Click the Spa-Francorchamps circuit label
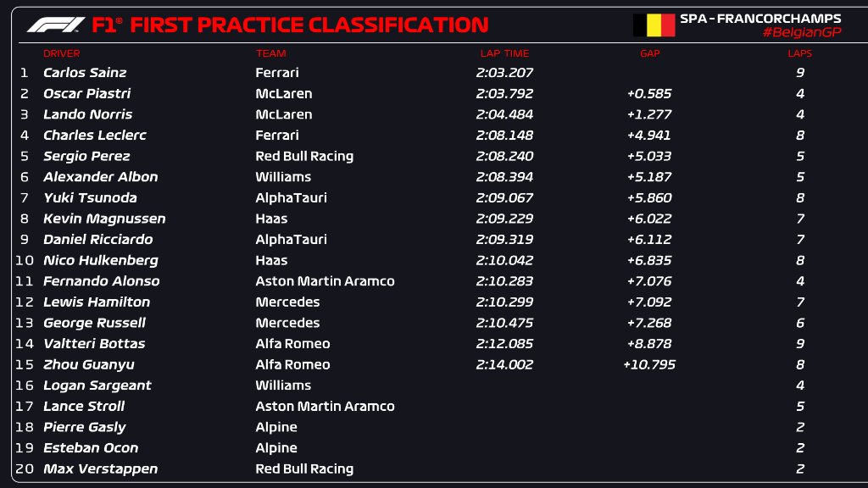This screenshot has height=488, width=868. click(x=760, y=18)
